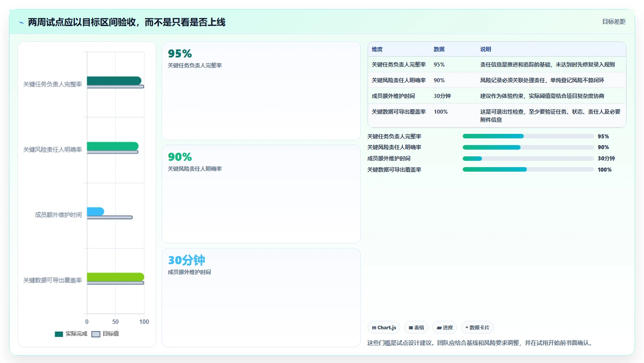Click the 关键数据可导出覆盖率 progress bar showing 100%
Screen dimensions: 644x363
pyautogui.click(x=528, y=169)
